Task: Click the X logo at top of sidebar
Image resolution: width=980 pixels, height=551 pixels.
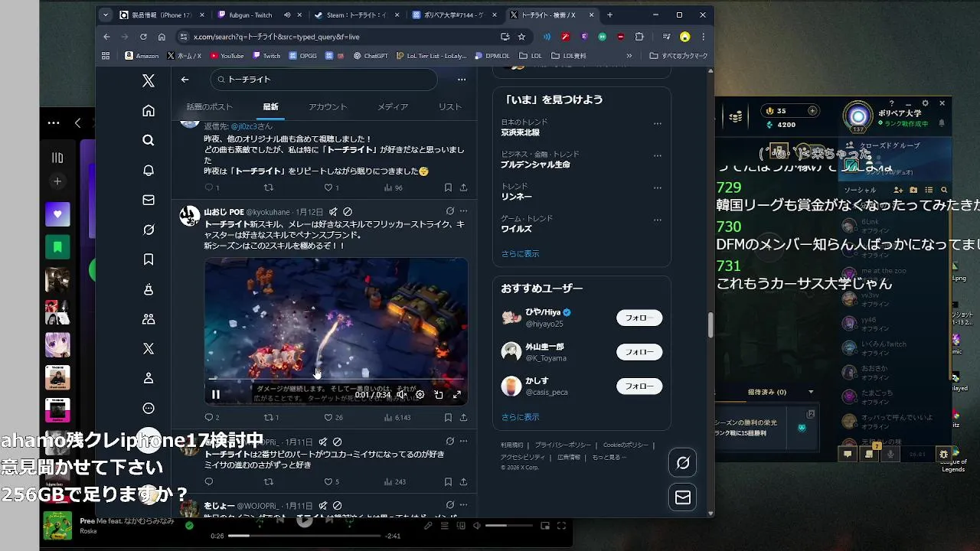Action: click(149, 80)
